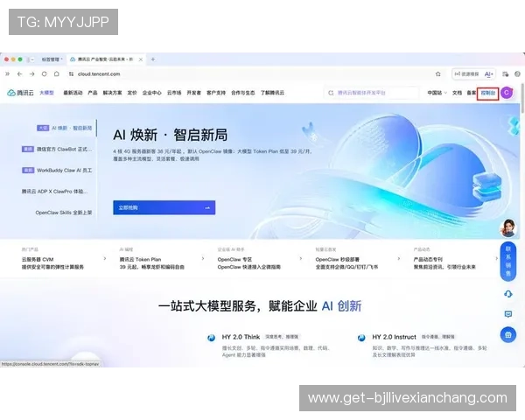Click the 资源嗅探 toolbar button
The height and width of the screenshot is (420, 525).
(x=466, y=74)
